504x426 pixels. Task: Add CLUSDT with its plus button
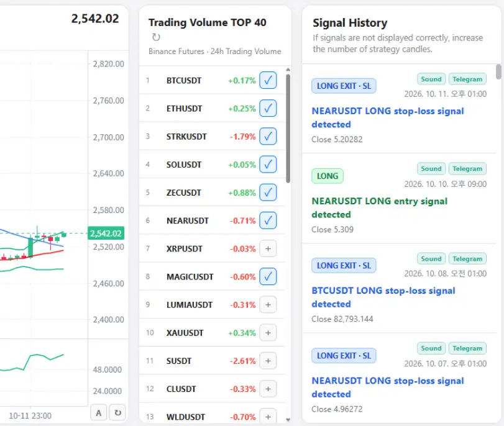point(268,389)
